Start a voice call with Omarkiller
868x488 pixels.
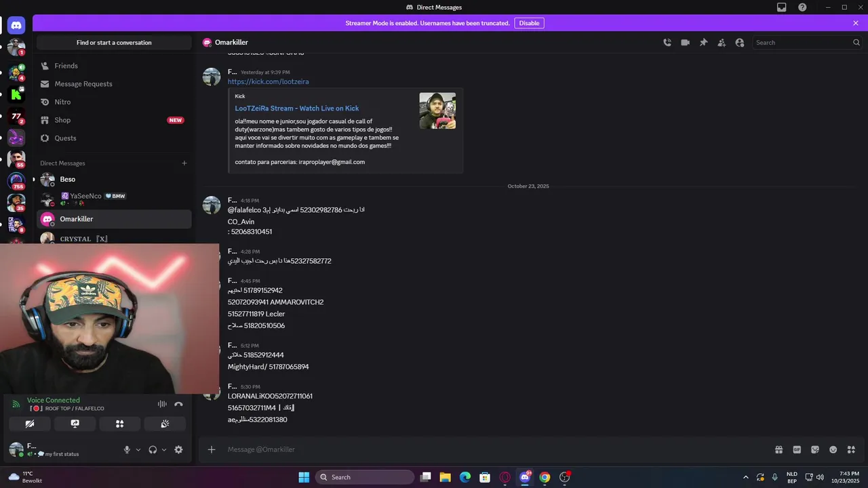pos(667,42)
